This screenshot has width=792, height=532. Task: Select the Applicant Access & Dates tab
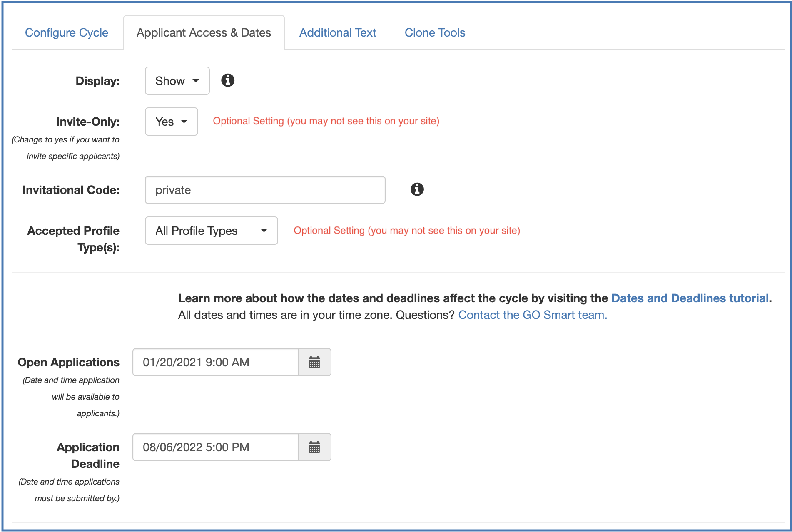(204, 32)
